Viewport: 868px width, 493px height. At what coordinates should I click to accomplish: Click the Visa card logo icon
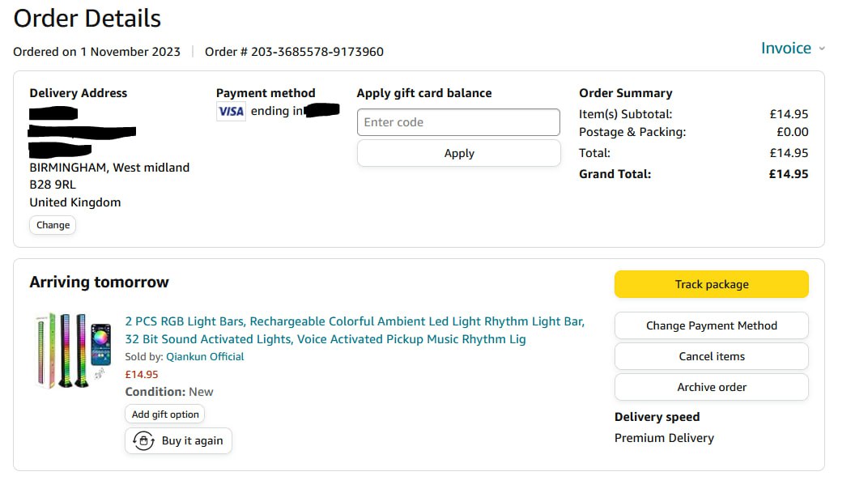coord(231,112)
